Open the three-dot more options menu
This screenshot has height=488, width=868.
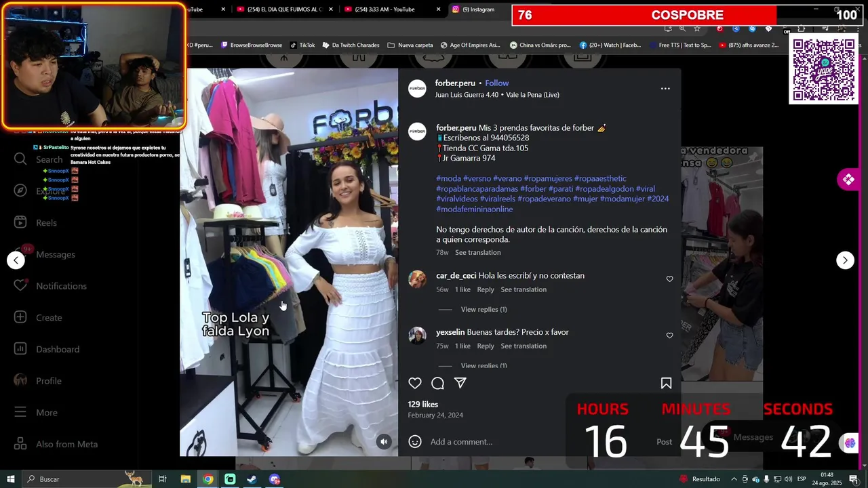665,88
